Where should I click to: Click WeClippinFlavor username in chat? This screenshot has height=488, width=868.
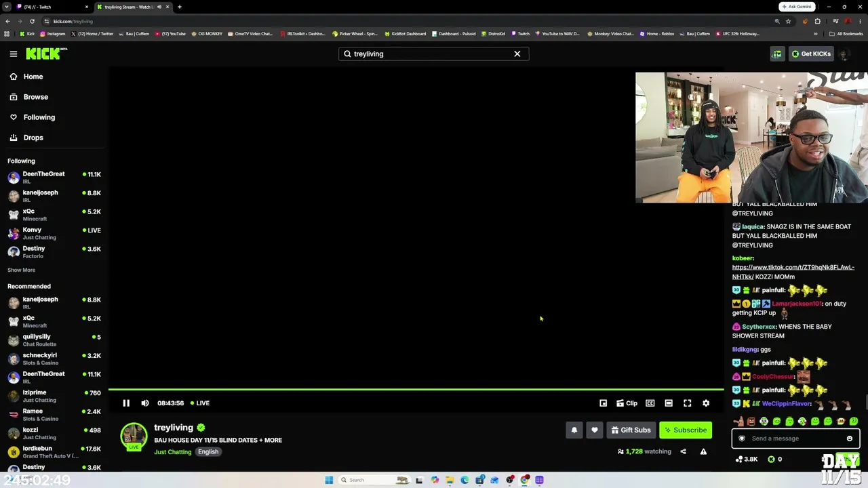click(787, 403)
